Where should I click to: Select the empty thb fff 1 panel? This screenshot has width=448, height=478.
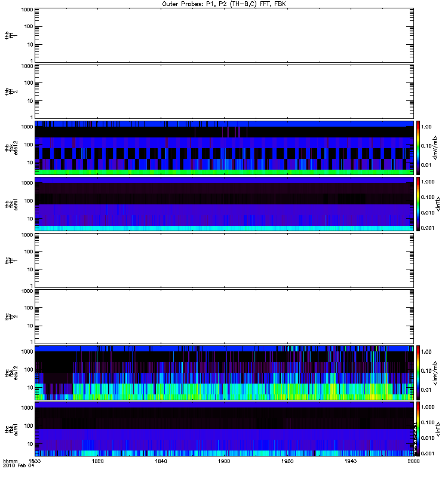pos(224,35)
